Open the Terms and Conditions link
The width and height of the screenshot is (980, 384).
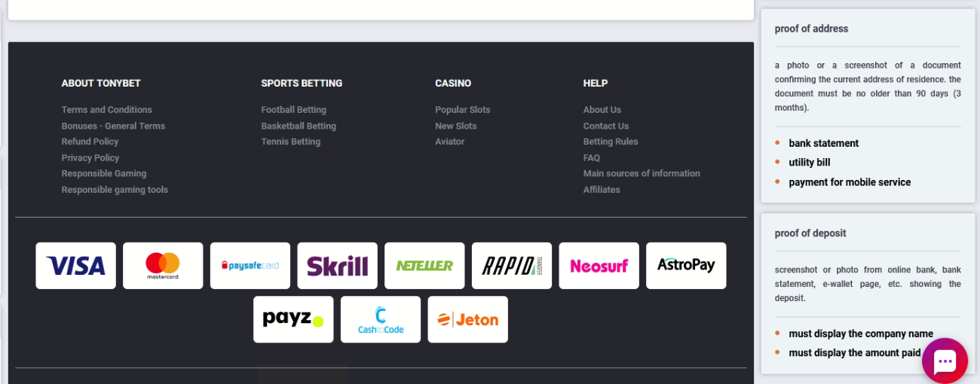point(106,110)
